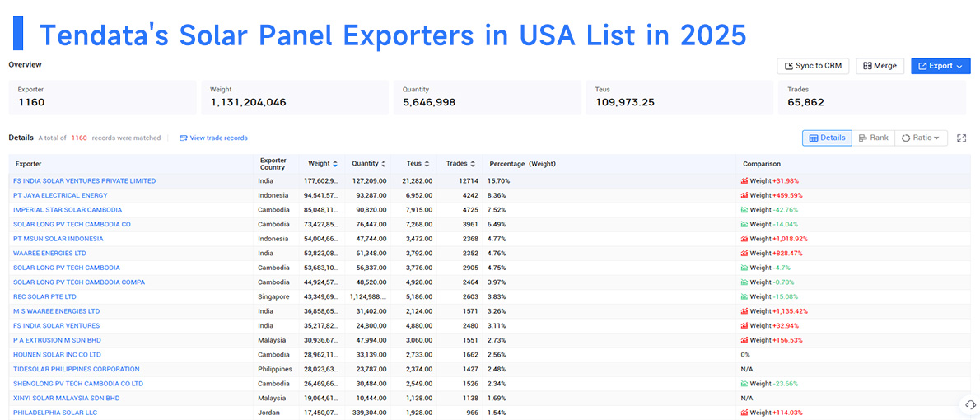Image resolution: width=980 pixels, height=420 pixels.
Task: Click the weight trend icon for +156.53%
Action: click(744, 340)
